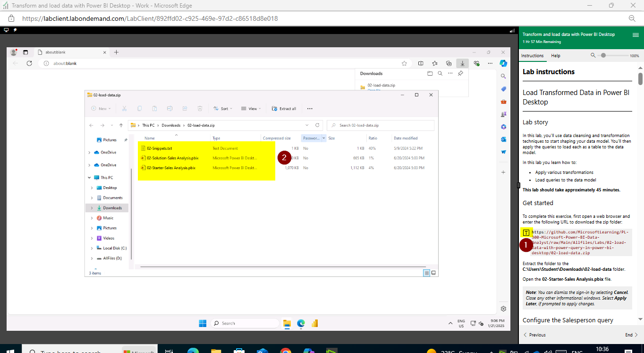This screenshot has height=353, width=644.
Task: Switch to details view in Explorer
Action: [x=427, y=273]
